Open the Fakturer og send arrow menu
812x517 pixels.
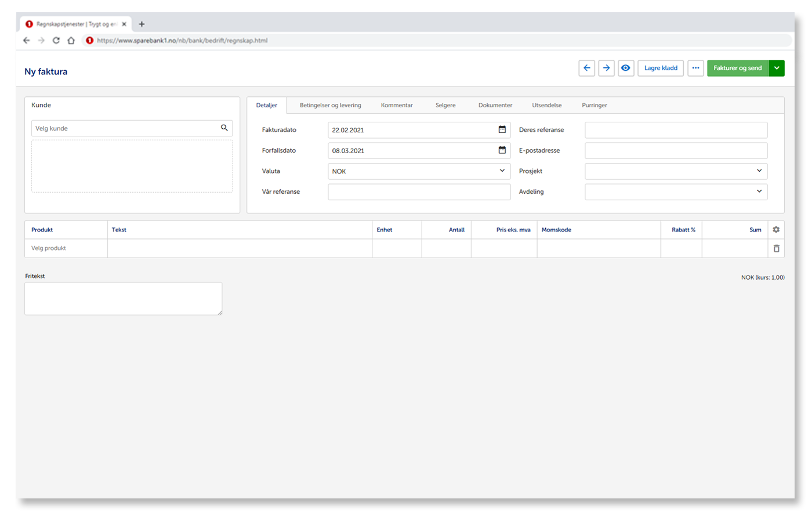coord(777,68)
